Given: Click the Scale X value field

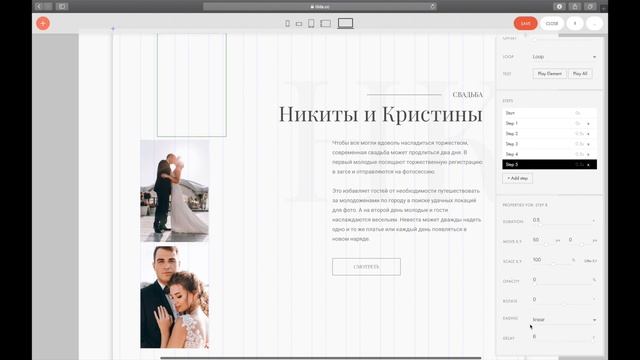Looking at the screenshot, I should (x=551, y=260).
